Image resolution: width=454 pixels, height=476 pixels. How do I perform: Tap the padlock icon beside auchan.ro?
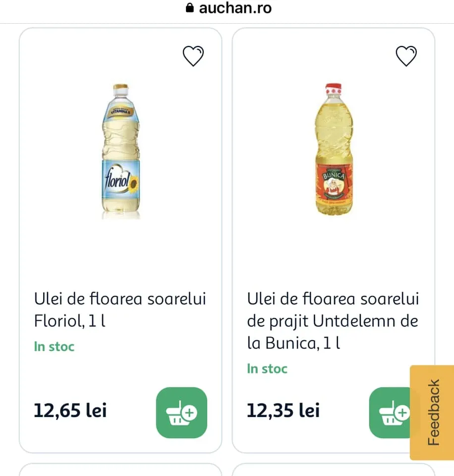(189, 8)
